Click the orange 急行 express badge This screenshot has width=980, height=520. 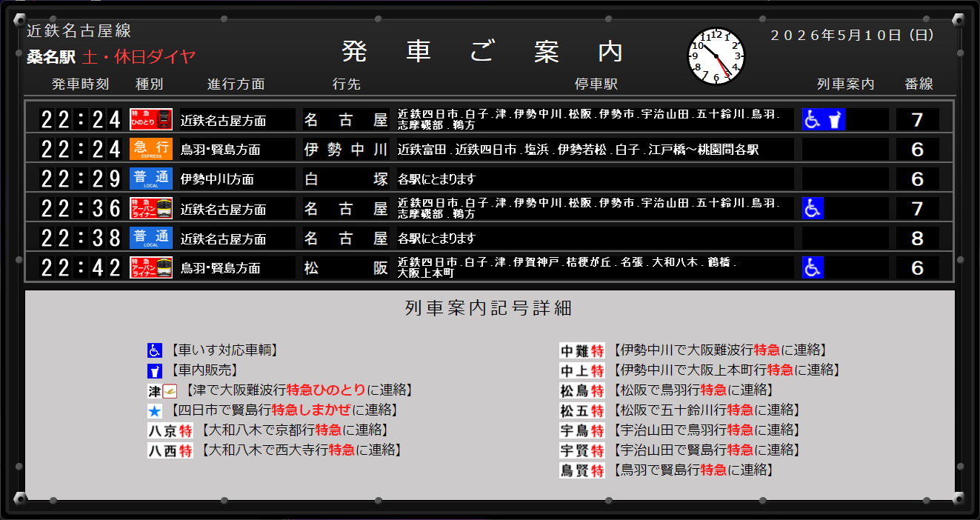[151, 149]
